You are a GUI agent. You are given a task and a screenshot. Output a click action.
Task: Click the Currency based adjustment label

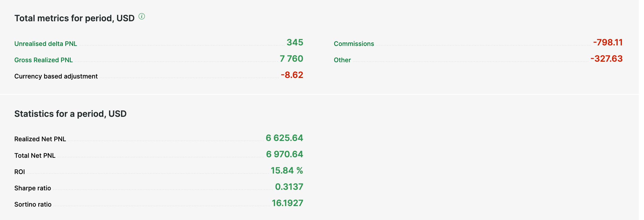click(x=56, y=76)
